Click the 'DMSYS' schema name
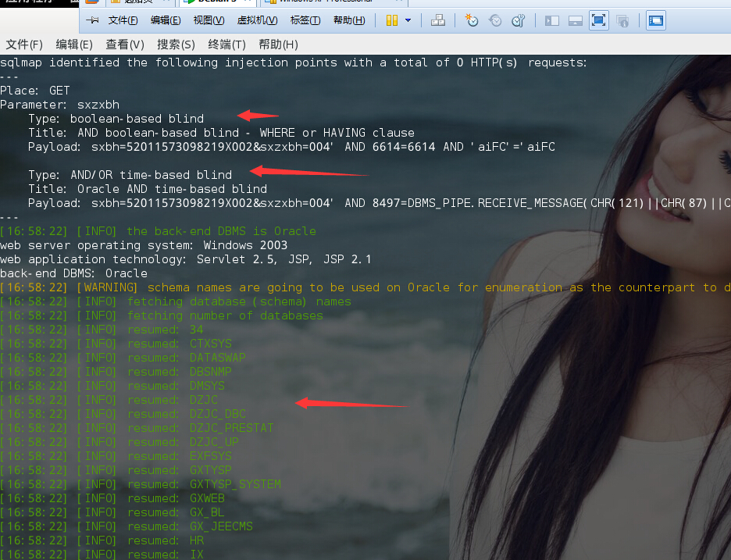 click(x=208, y=386)
